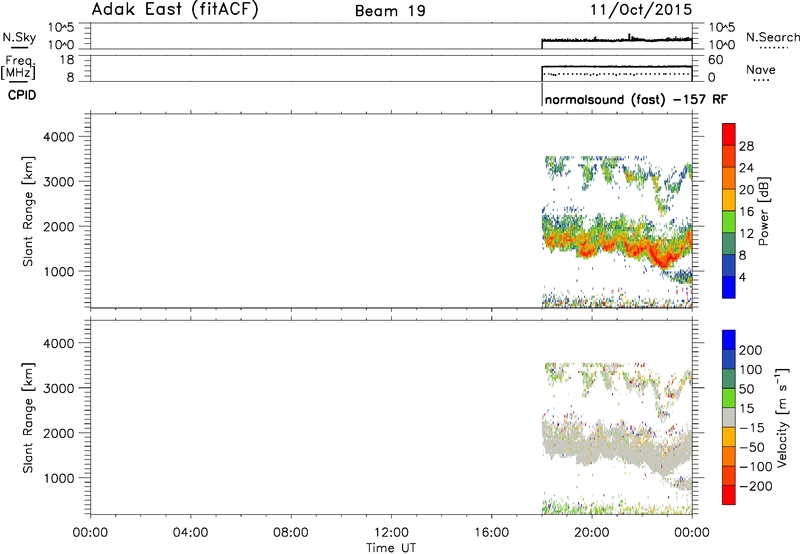The width and height of the screenshot is (800, 554).
Task: Select the '08:00' time tick label
Action: coord(291,533)
